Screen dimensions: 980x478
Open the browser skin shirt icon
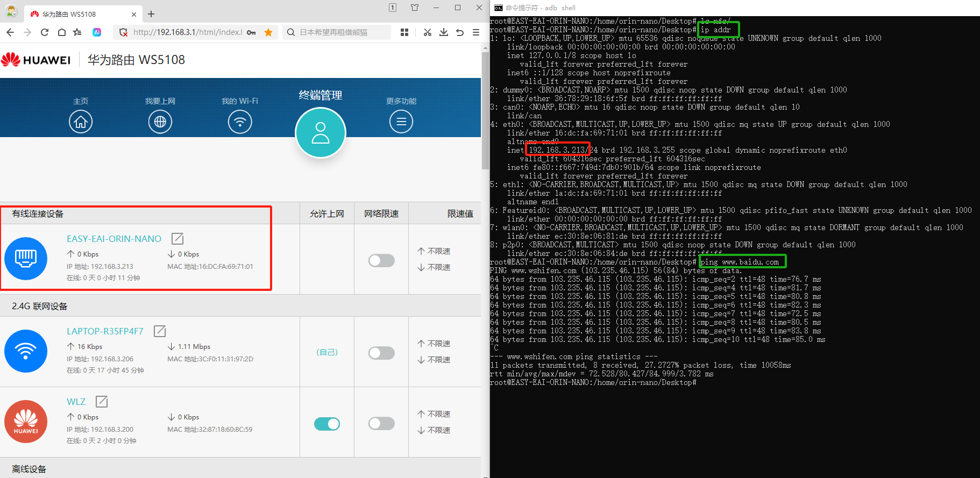click(415, 8)
